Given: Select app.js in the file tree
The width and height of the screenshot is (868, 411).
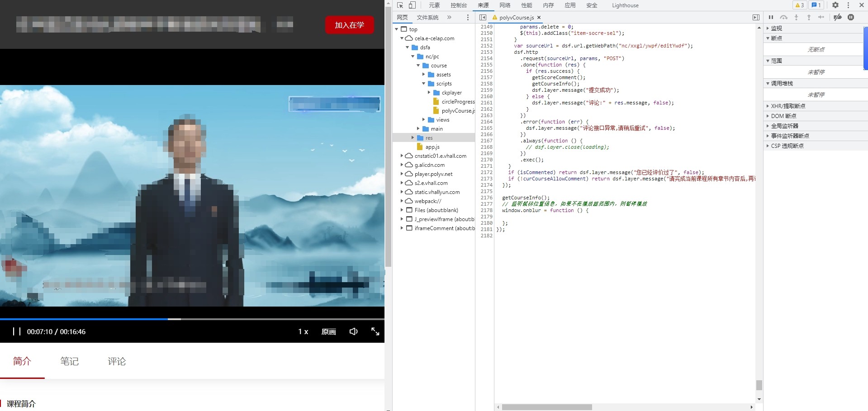Looking at the screenshot, I should click(x=432, y=147).
